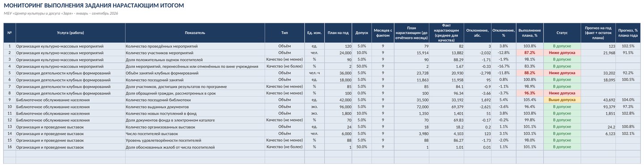Viewport: 644px width, 167px height.
Task: Select the 'Статус' column header
Action: coord(562,33)
